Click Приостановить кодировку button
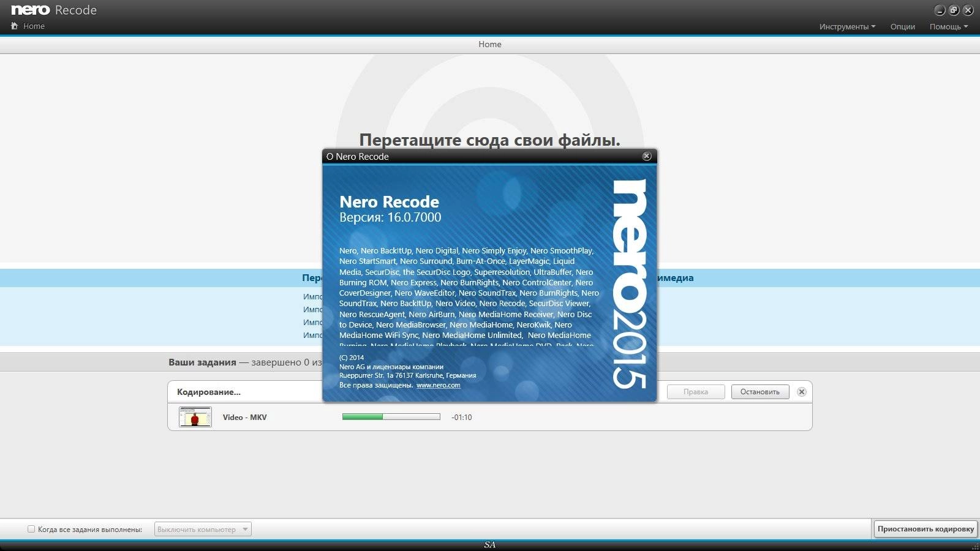The height and width of the screenshot is (551, 980). [x=925, y=529]
